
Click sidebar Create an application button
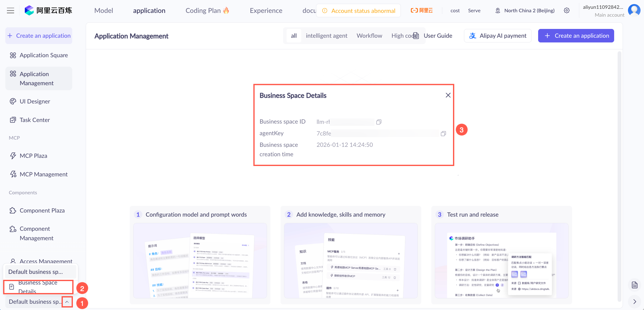click(39, 36)
